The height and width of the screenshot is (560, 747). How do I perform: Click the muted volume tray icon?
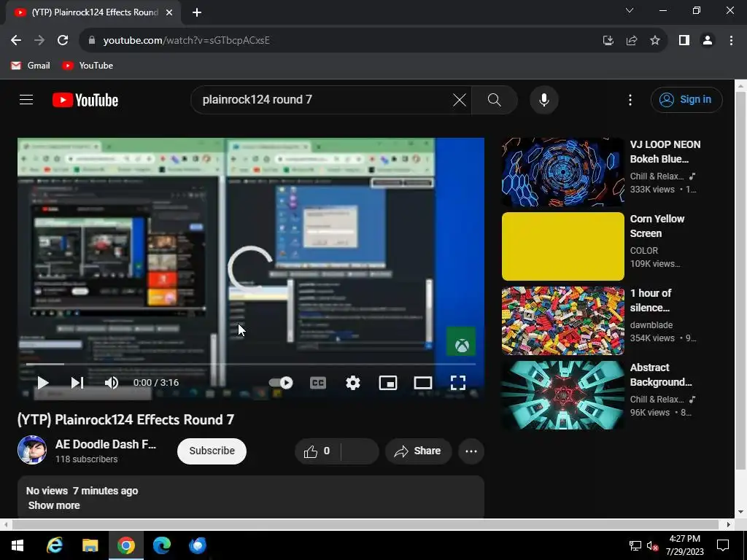pos(652,545)
